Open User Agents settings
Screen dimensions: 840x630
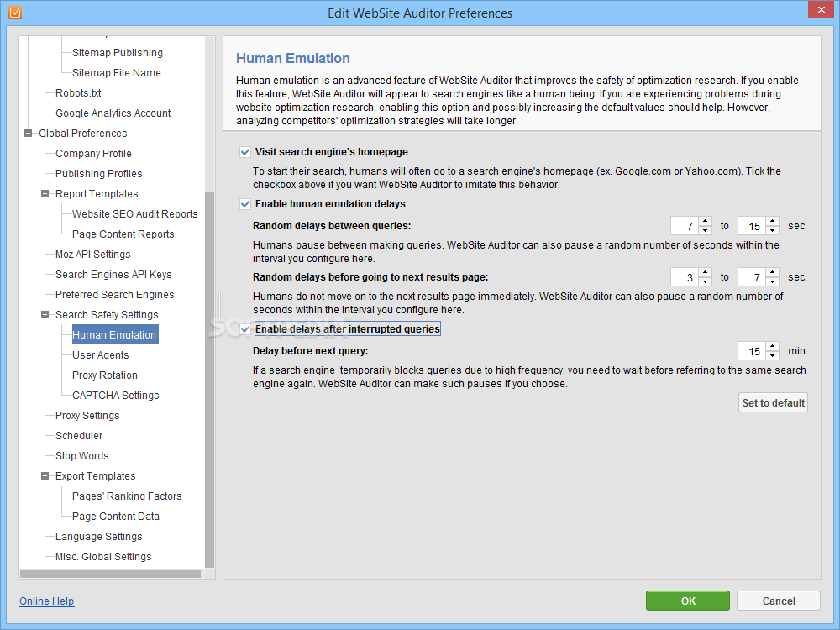pyautogui.click(x=100, y=355)
